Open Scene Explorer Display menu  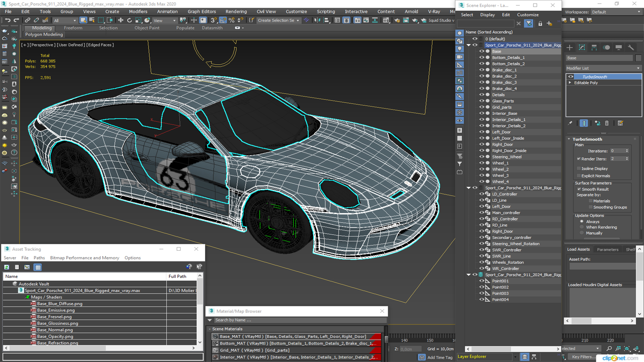[x=487, y=15]
